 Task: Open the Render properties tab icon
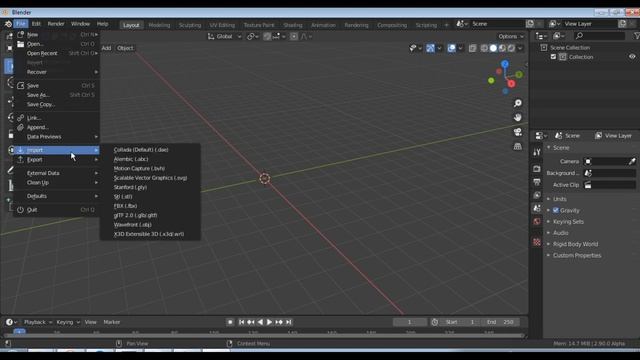pos(537,169)
